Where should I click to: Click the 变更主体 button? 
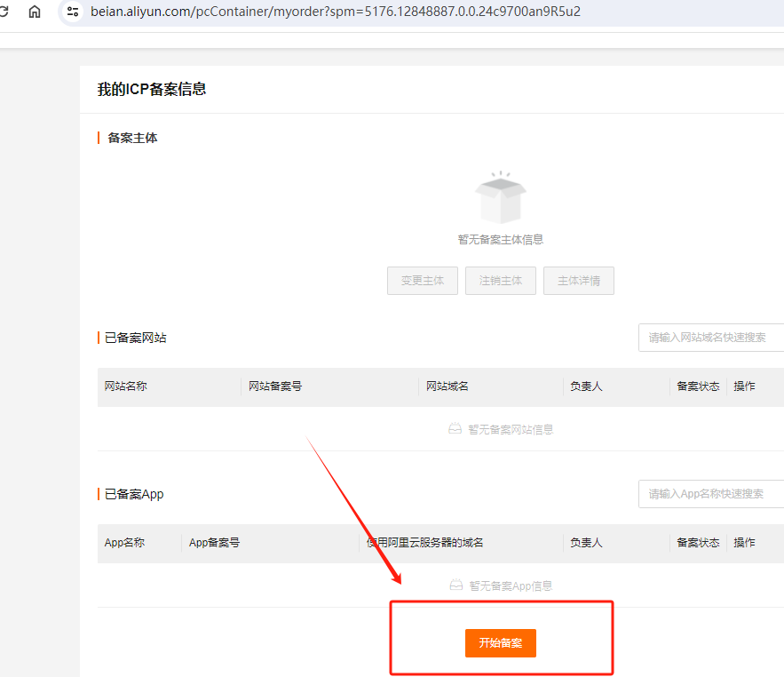click(x=422, y=281)
